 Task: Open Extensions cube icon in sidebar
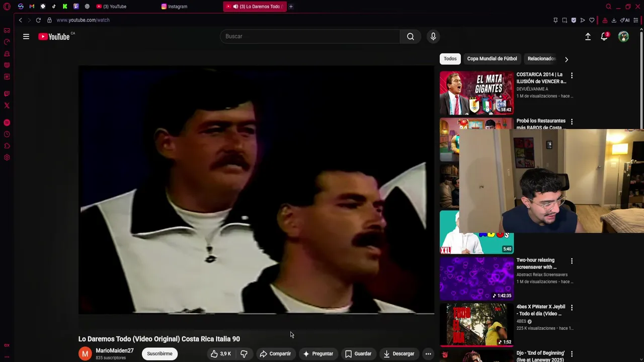(x=7, y=146)
